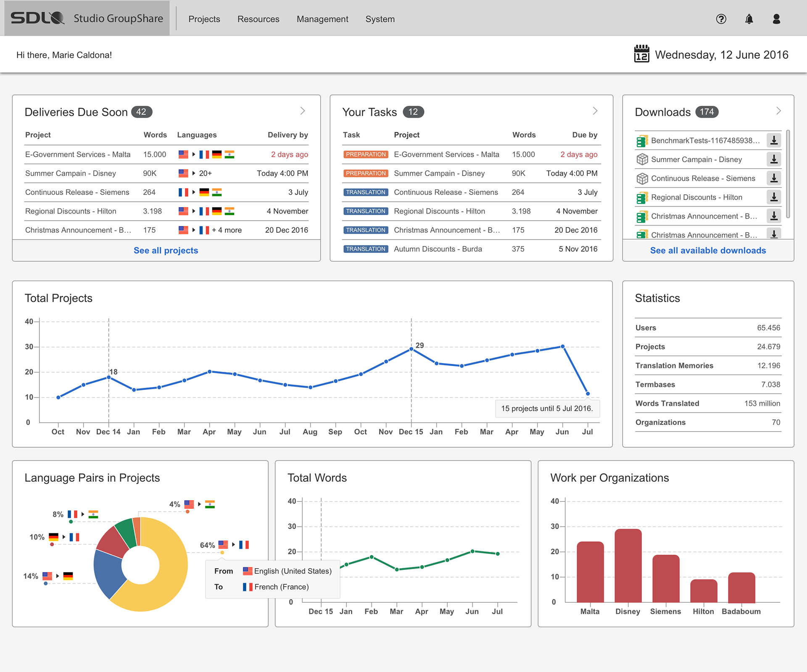Click US flag next to 64% label
Image resolution: width=807 pixels, height=672 pixels.
tap(223, 545)
